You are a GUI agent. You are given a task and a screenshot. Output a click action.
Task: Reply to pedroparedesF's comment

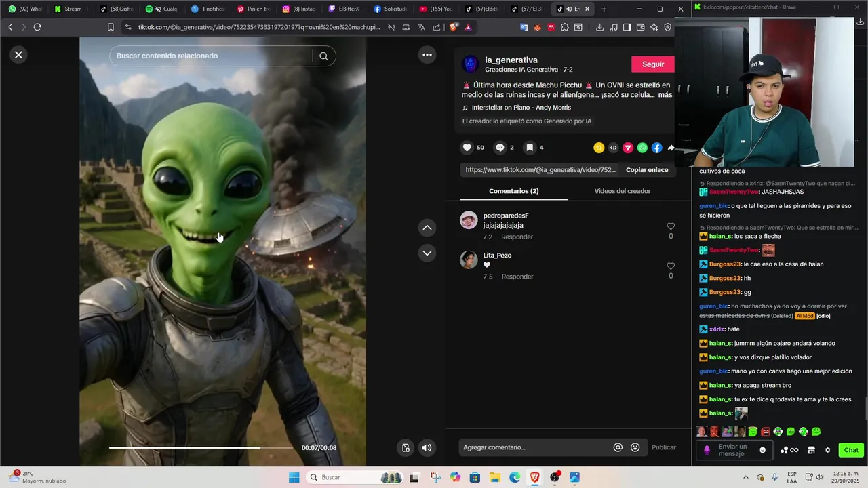point(517,237)
